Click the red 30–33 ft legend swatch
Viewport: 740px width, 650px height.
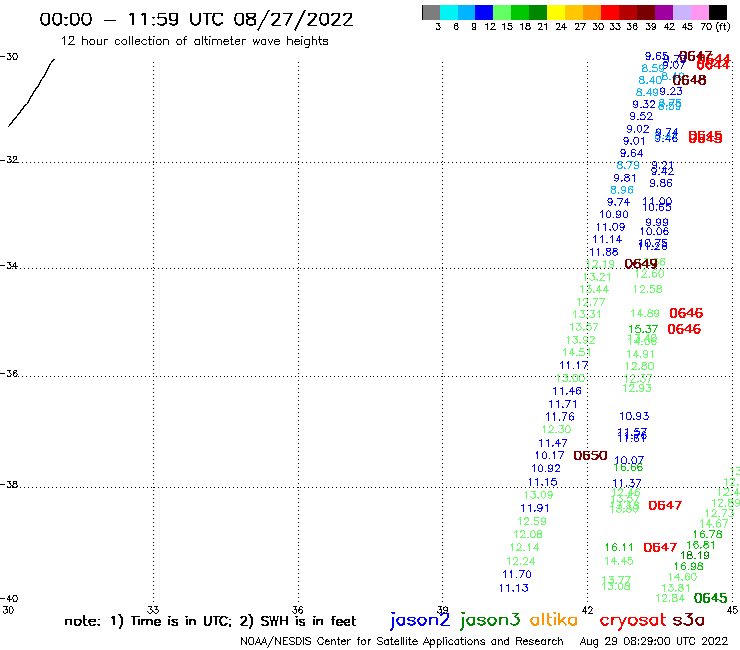[x=610, y=12]
